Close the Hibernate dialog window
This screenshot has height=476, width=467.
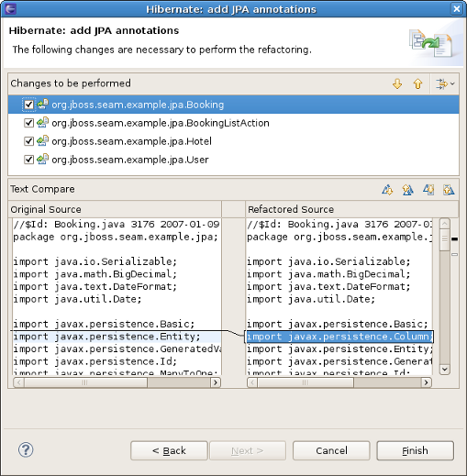point(457,9)
